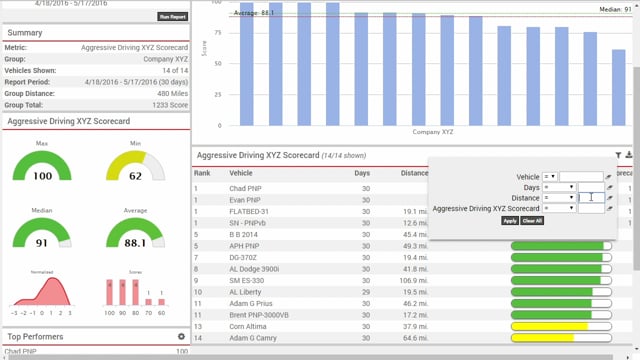640x360 pixels.
Task: Click the 29 days cell for AL Liberty
Action: click(366, 292)
